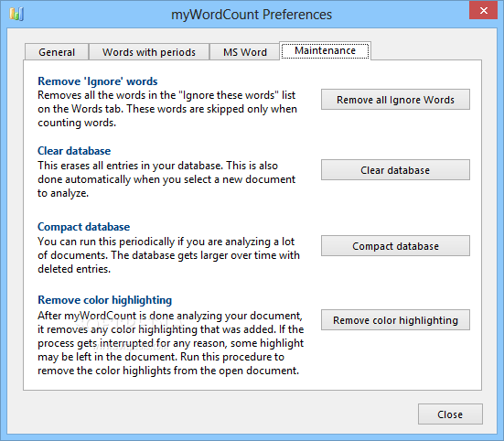Switch to the General tab
504x441 pixels.
[57, 52]
